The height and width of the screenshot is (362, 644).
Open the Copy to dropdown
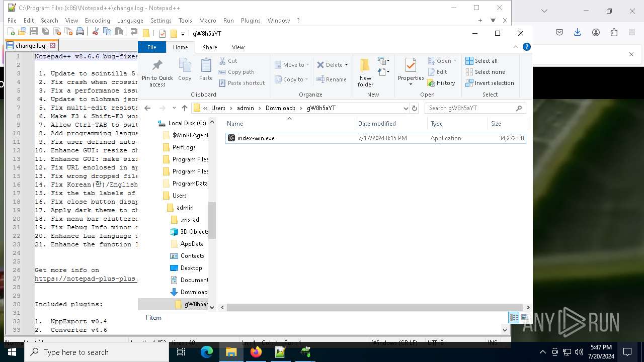coord(291,79)
